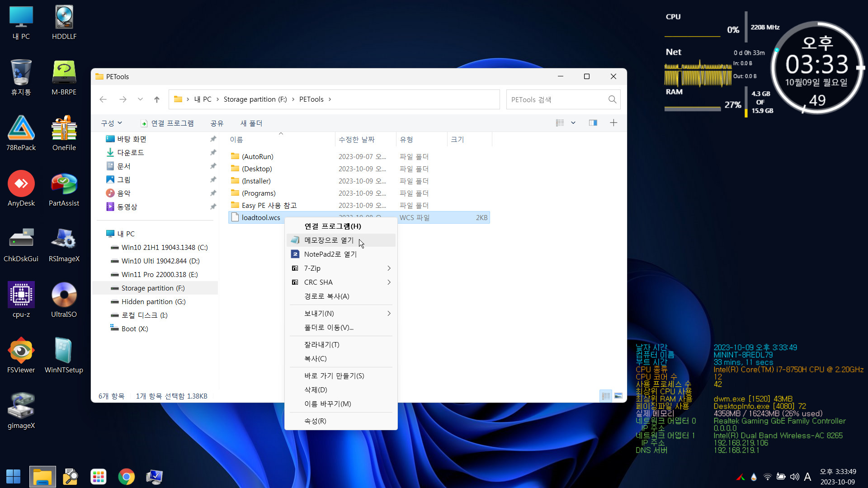Select the 내 PC desktop icon

(x=21, y=23)
